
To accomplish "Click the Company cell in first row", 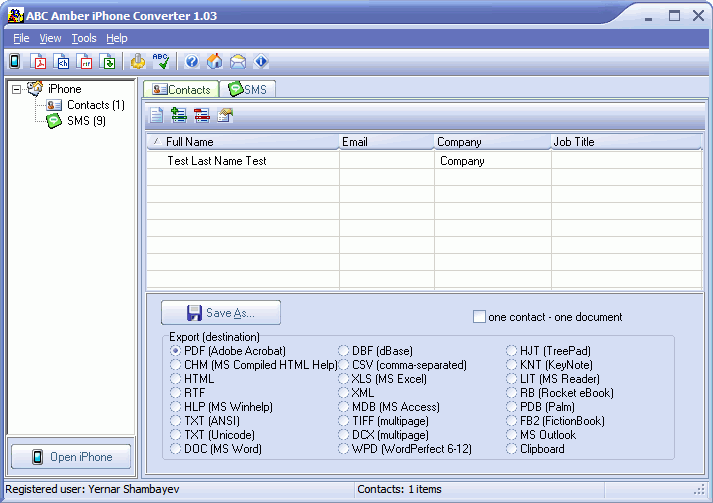I will coord(493,161).
